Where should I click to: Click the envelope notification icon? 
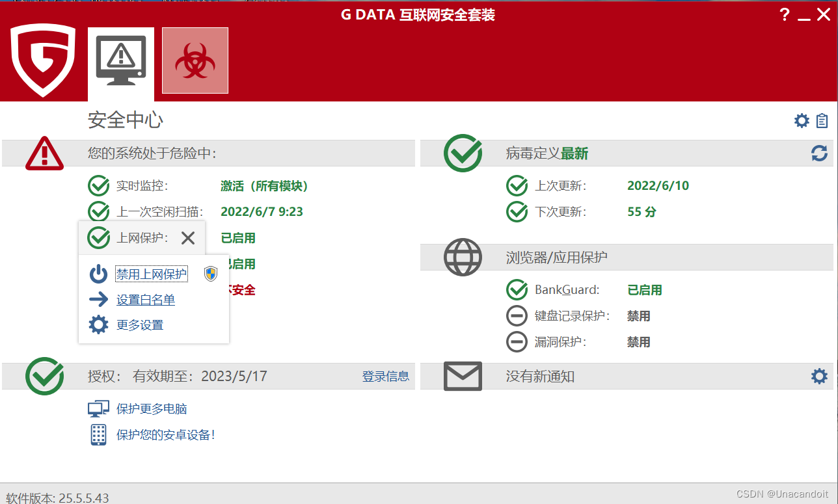pos(463,376)
